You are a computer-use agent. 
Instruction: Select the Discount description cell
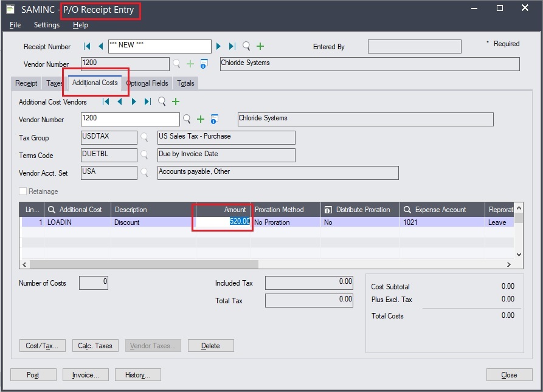153,222
